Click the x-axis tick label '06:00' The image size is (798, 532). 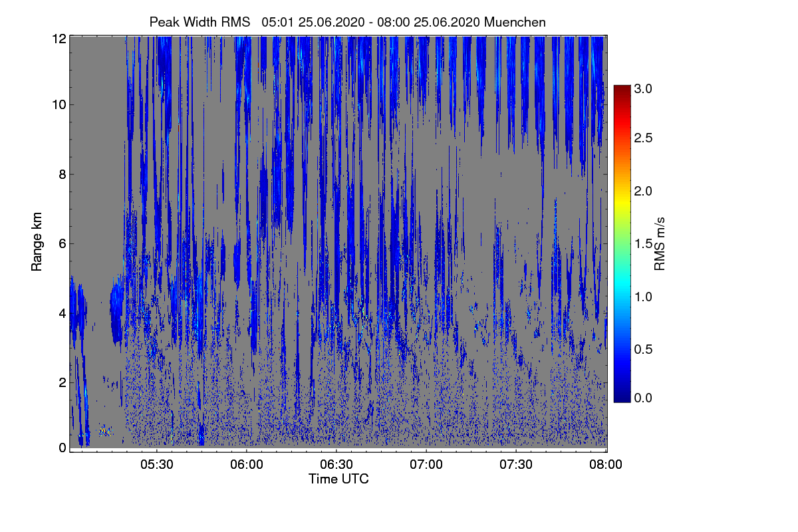tap(246, 465)
